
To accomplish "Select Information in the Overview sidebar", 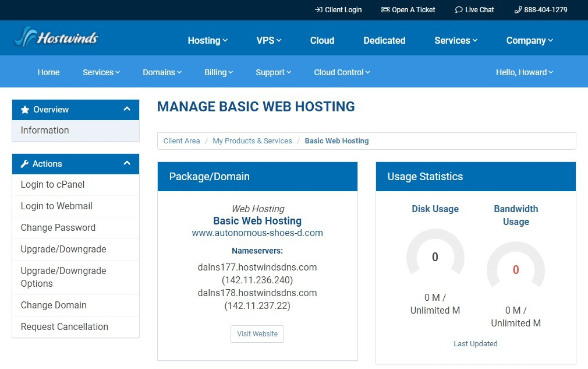I will click(44, 130).
